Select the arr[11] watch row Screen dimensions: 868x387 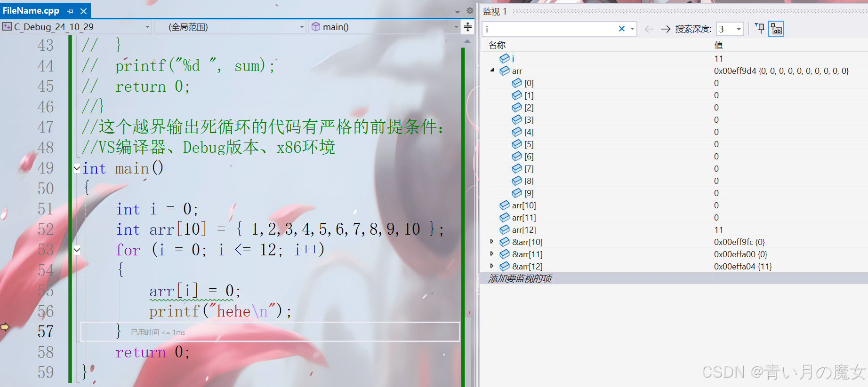675,217
